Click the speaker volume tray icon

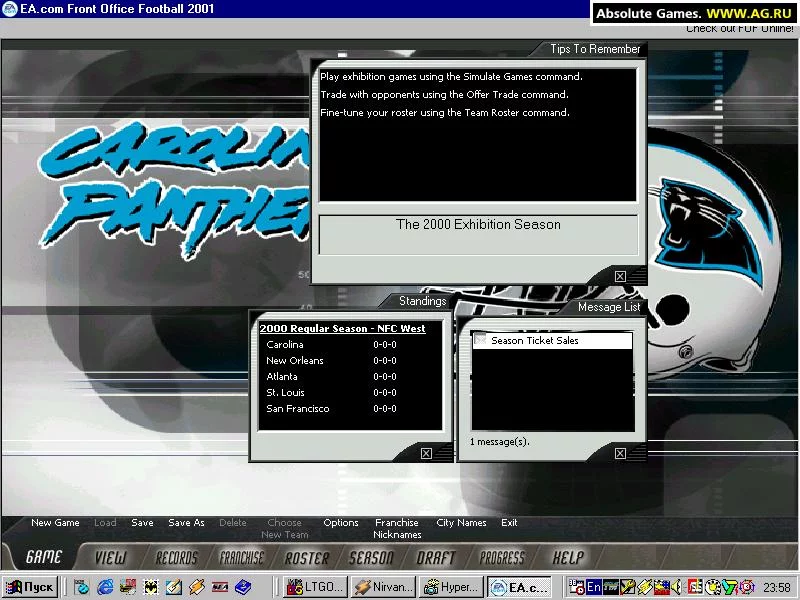pos(677,587)
